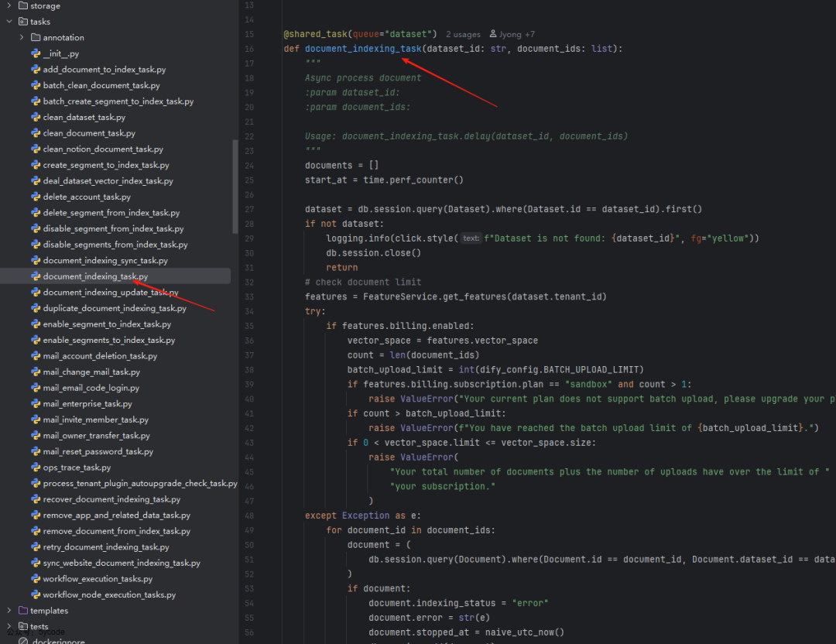Click the Python icon beside document_indexing_task.py

(x=36, y=276)
